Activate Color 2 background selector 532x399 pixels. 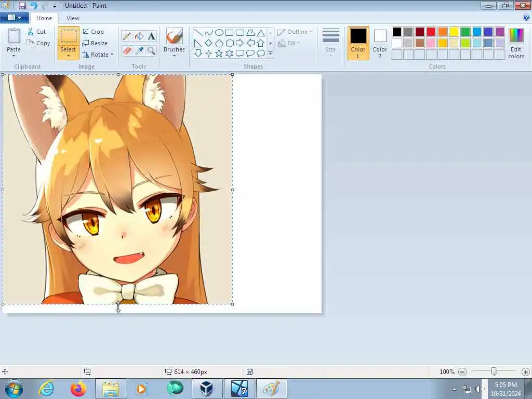coord(380,43)
